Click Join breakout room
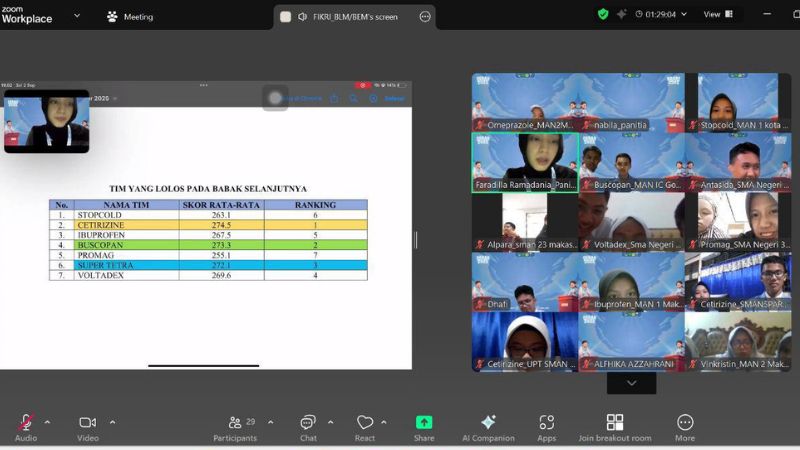Image resolution: width=800 pixels, height=450 pixels. [614, 423]
